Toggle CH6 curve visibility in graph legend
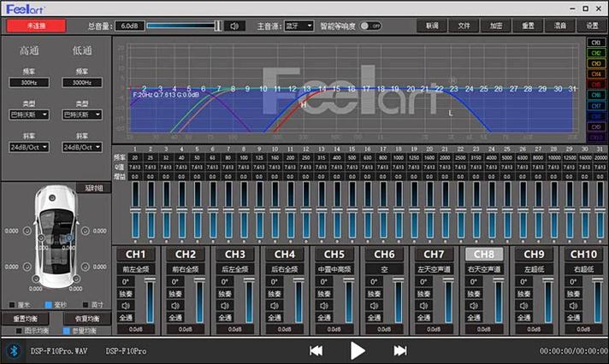The image size is (609, 364). [596, 95]
